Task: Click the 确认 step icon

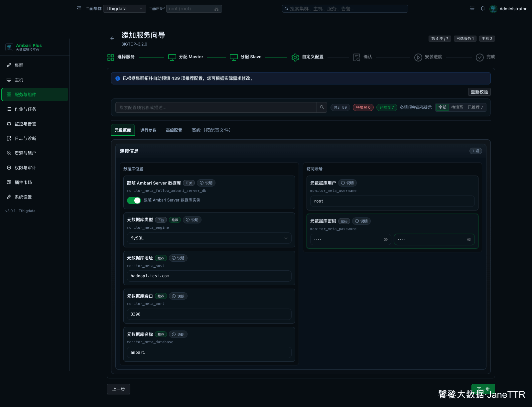Action: 357,57
